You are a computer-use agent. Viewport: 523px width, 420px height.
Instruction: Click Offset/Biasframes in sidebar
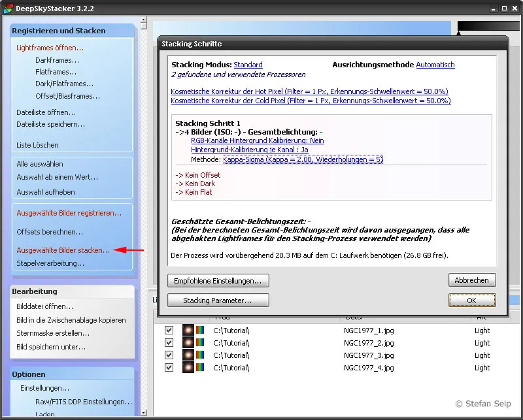[68, 96]
